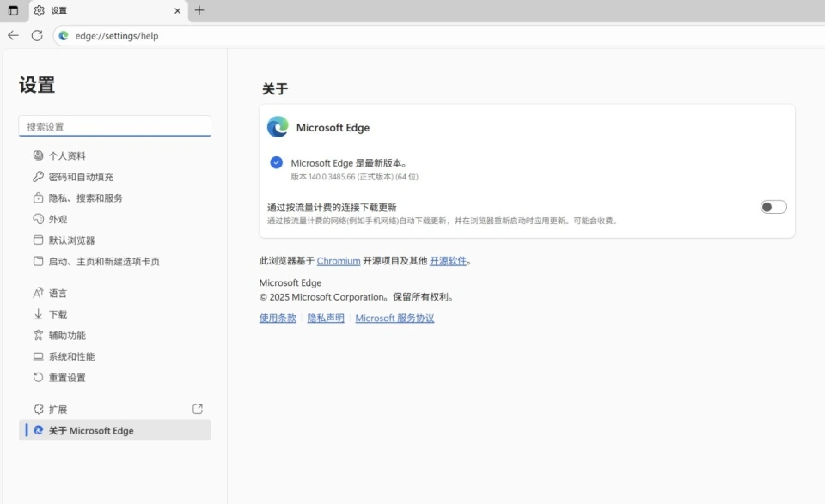Open 系统和性能 settings page
The height and width of the screenshot is (504, 825).
point(71,356)
